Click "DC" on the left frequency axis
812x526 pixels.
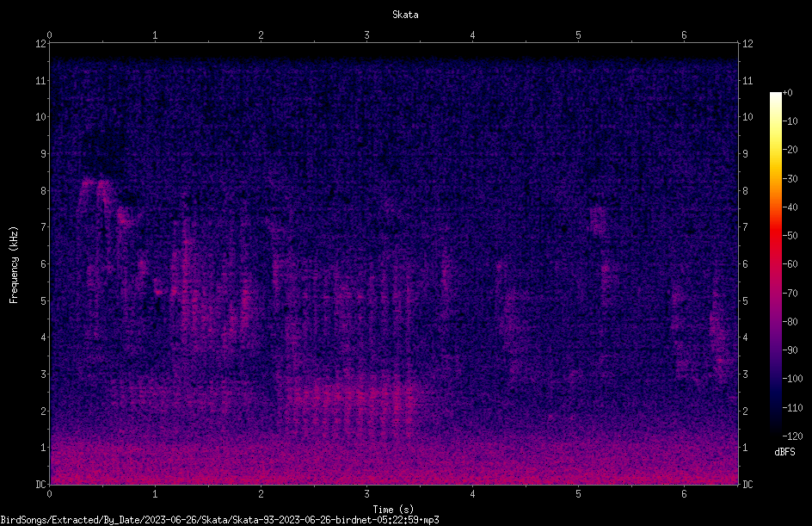(x=40, y=485)
